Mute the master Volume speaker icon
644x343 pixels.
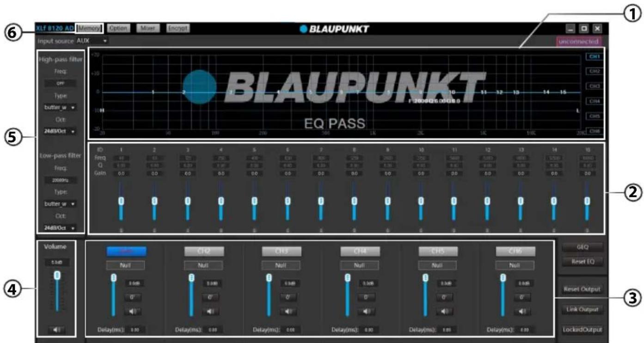(x=57, y=330)
